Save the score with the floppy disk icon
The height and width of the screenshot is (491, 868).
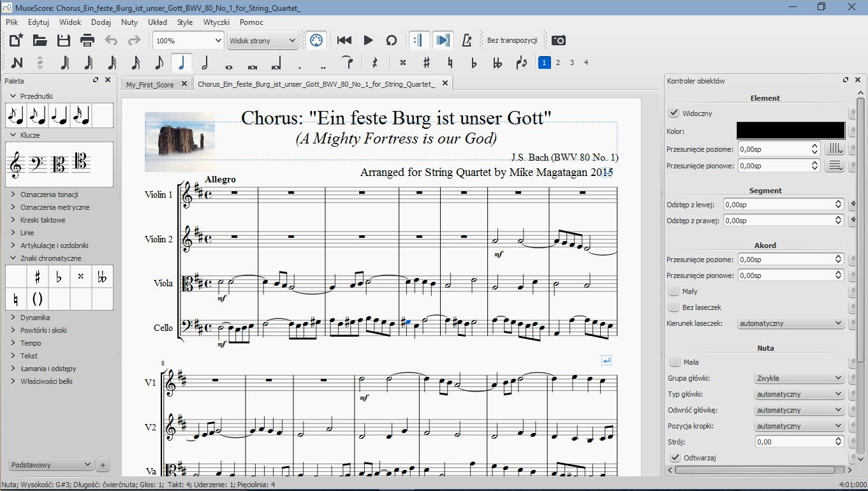coord(64,40)
